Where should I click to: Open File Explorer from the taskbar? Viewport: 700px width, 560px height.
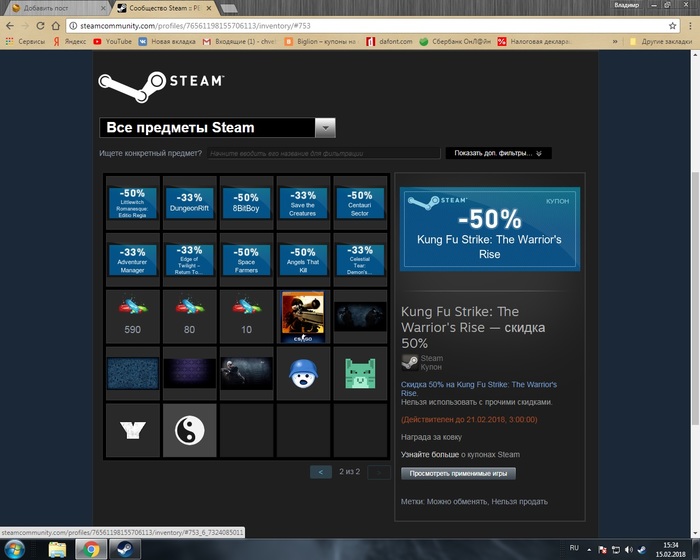[x=57, y=549]
